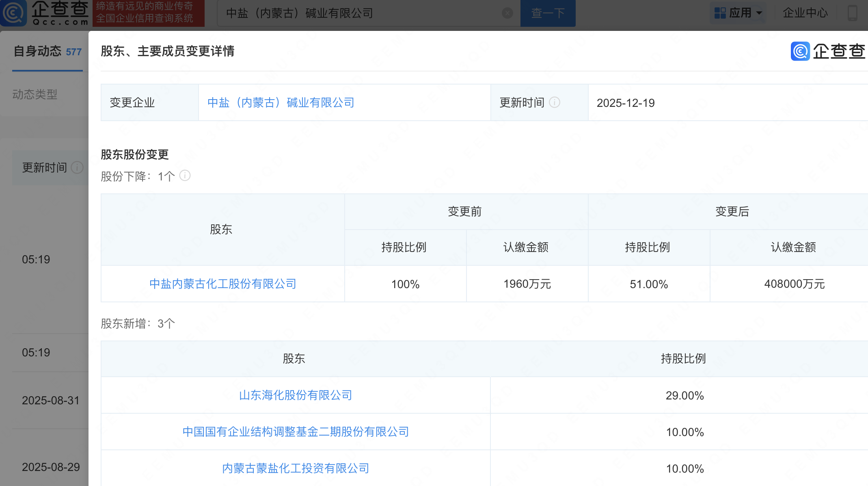Screen dimensions: 868x486
Task: Clear the search box with the X icon
Action: (507, 13)
